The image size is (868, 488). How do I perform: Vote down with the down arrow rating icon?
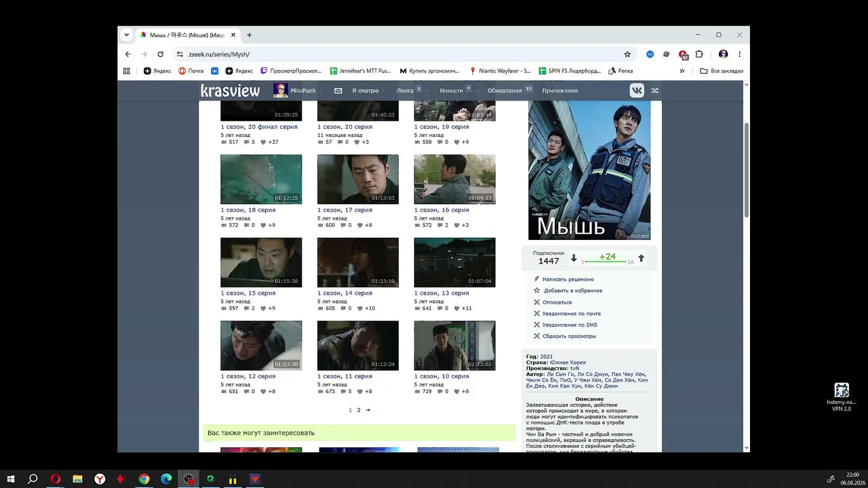click(x=574, y=258)
